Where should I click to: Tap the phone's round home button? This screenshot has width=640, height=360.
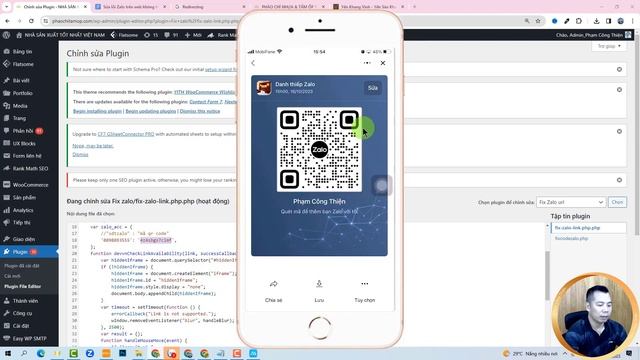[x=320, y=328]
